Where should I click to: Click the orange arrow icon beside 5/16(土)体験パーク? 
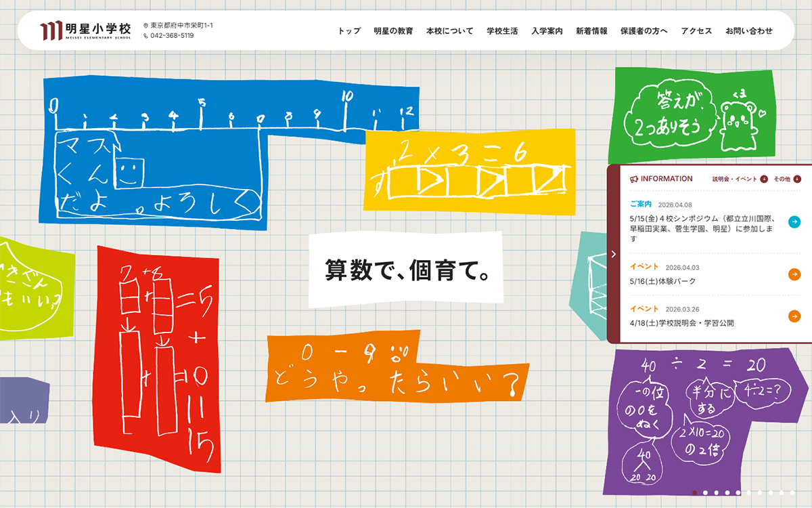point(794,274)
